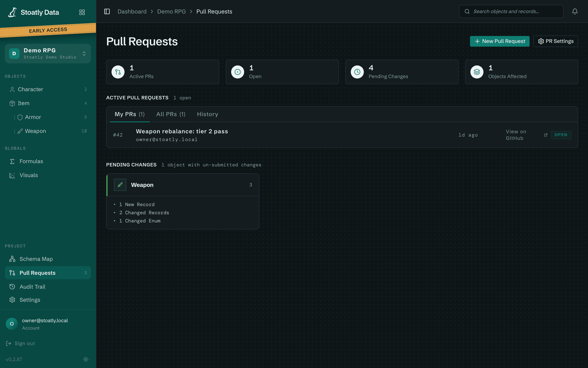Image resolution: width=588 pixels, height=368 pixels.
Task: Toggle the light/dark theme sun icon
Action: [86, 359]
